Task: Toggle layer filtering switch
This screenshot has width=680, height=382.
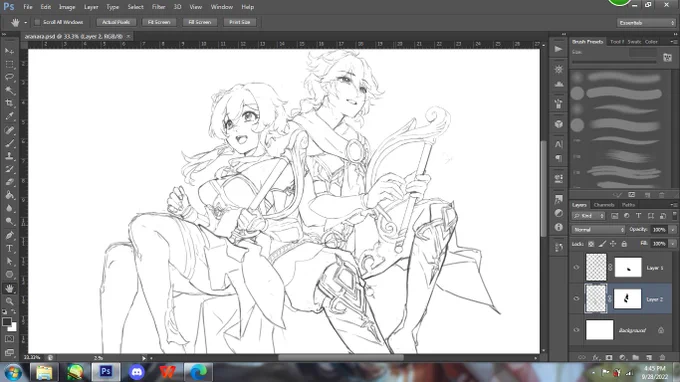Action: (x=674, y=215)
